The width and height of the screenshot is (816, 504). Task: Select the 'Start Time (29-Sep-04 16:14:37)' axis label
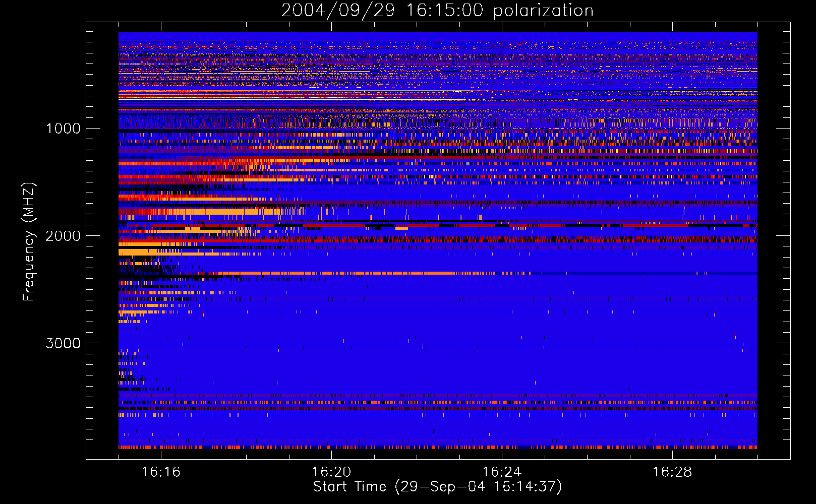click(x=437, y=487)
